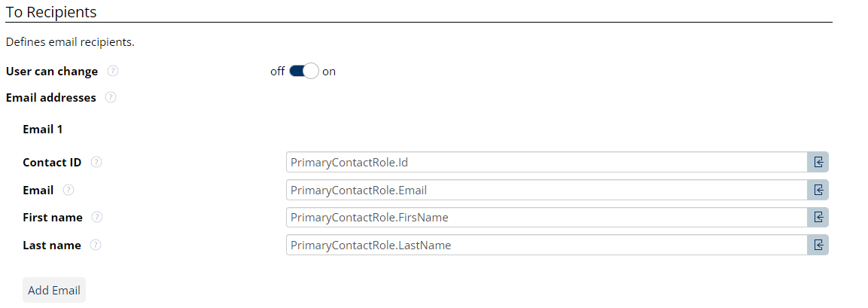Select the Last name input box

point(547,245)
